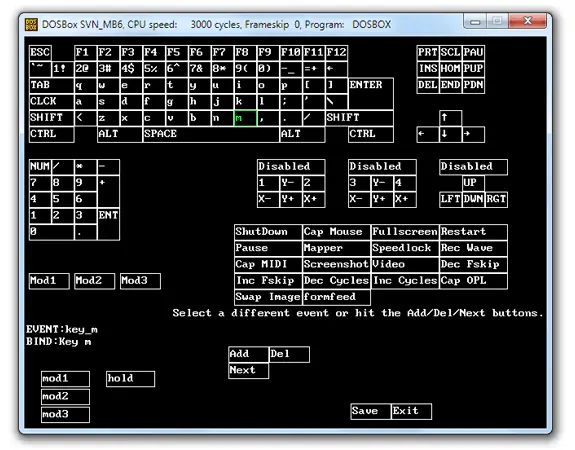The width and height of the screenshot is (575, 450).
Task: Select the PAU pause key
Action: tap(473, 52)
